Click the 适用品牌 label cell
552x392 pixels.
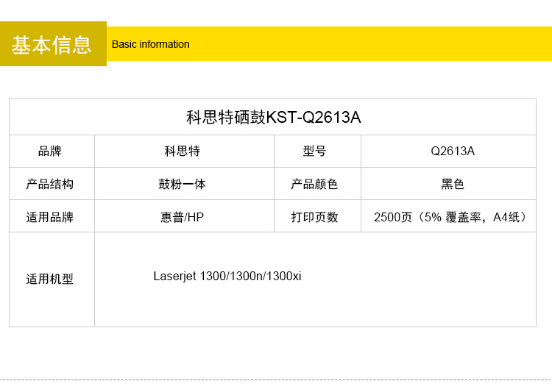click(50, 217)
